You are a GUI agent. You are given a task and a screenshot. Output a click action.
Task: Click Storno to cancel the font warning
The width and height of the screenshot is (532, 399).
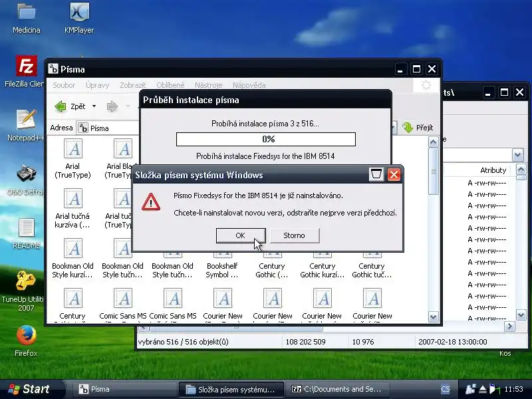coord(294,235)
